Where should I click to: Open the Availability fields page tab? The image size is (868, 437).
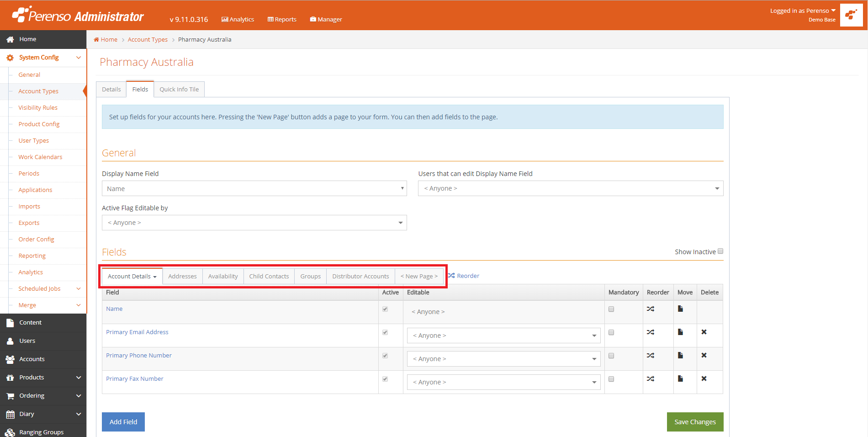(223, 276)
